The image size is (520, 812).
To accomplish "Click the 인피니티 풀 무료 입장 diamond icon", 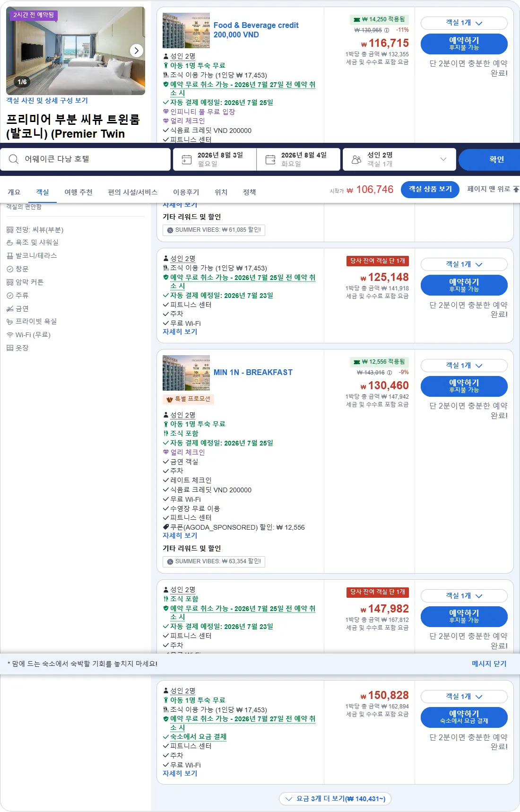I will (x=166, y=112).
